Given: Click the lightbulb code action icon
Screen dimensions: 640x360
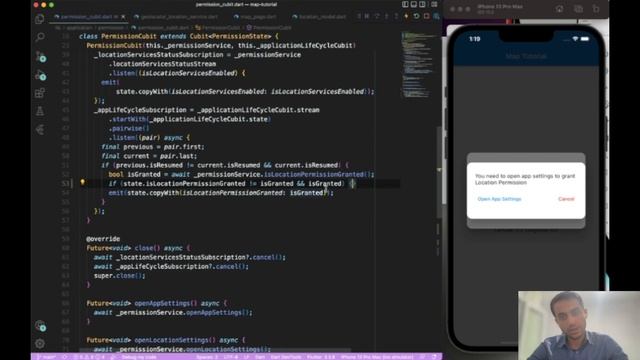Looking at the screenshot, I should [x=82, y=182].
